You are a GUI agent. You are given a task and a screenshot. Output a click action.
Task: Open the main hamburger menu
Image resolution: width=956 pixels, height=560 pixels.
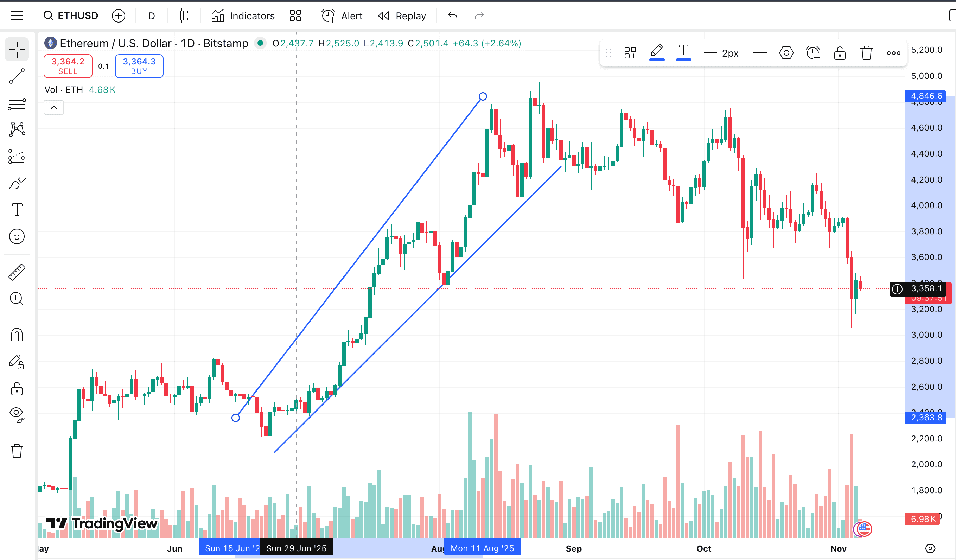(x=17, y=16)
